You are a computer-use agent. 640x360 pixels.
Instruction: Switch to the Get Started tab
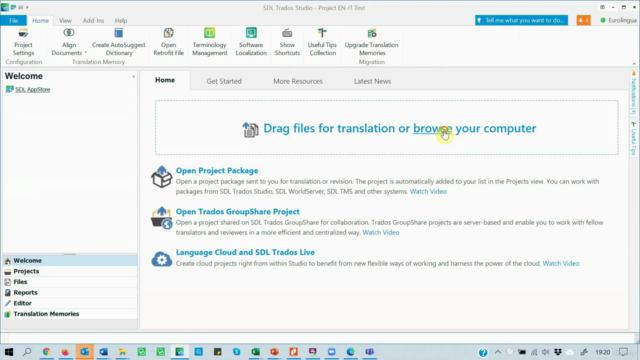224,81
